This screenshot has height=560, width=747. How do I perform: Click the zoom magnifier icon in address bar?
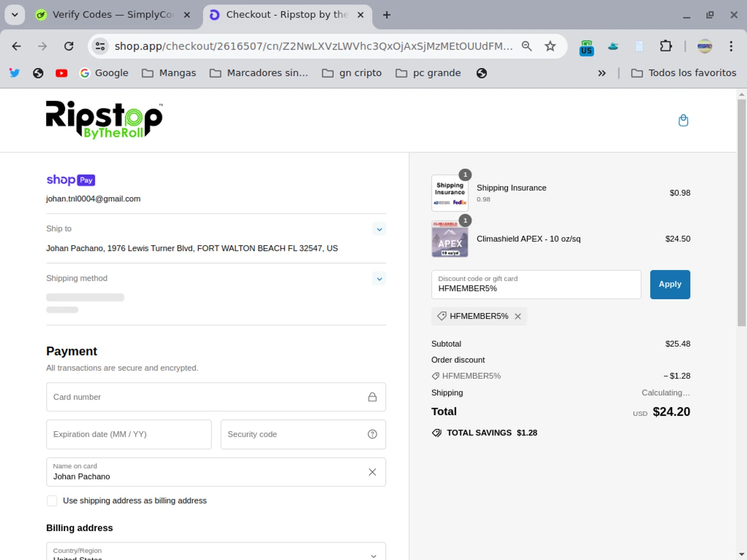pyautogui.click(x=526, y=46)
